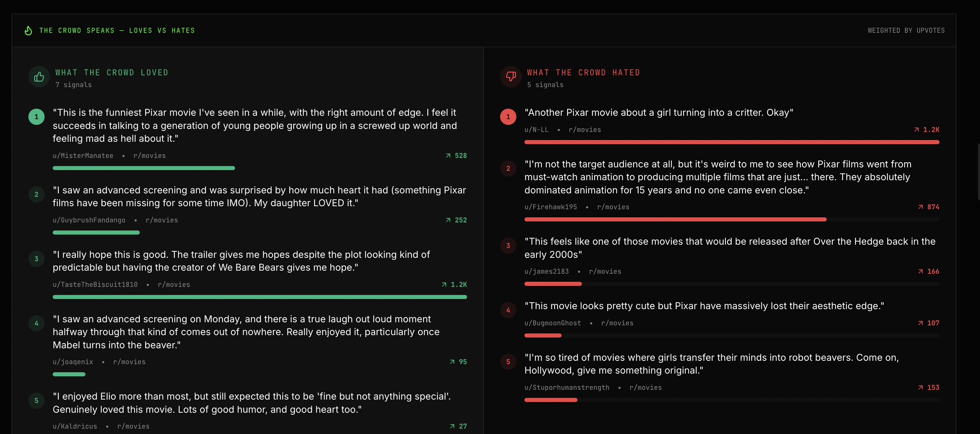
Task: Click the upvote arrow next to 528
Action: tap(448, 156)
